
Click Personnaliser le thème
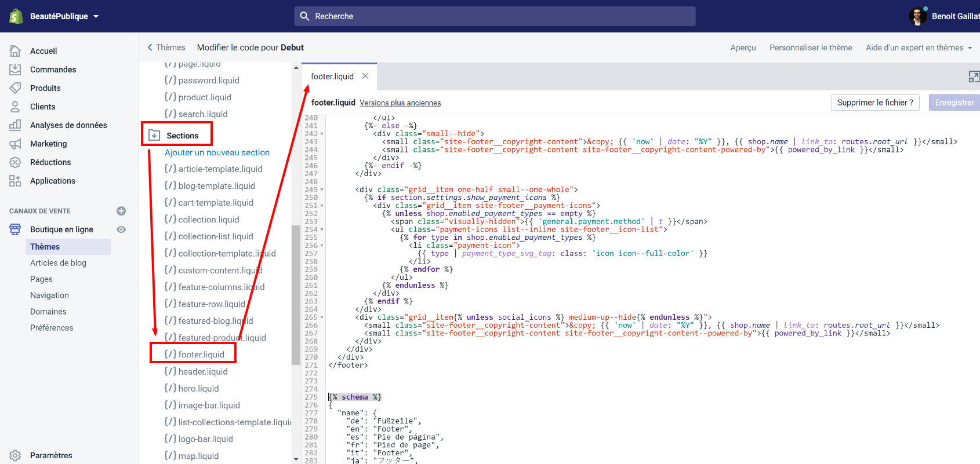811,48
